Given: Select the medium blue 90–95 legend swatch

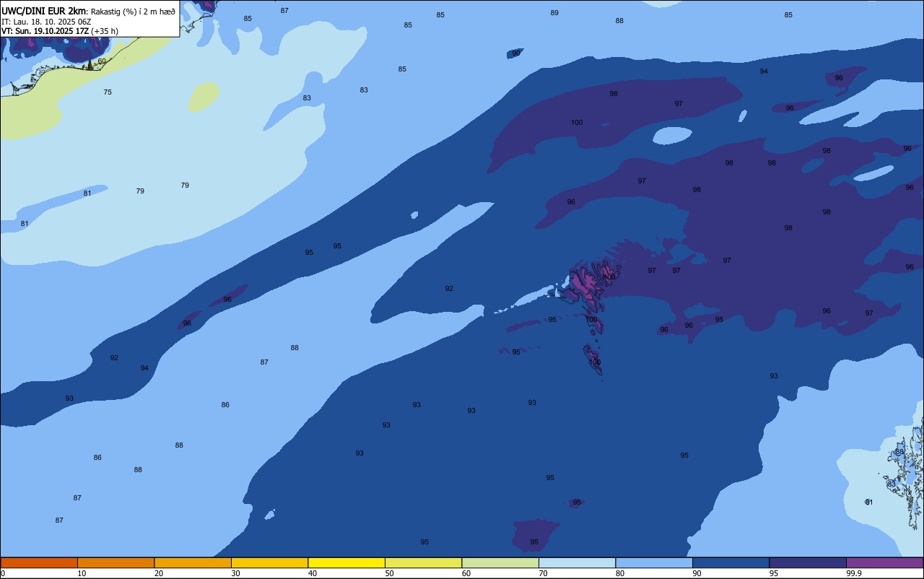Looking at the screenshot, I should click(x=731, y=562).
